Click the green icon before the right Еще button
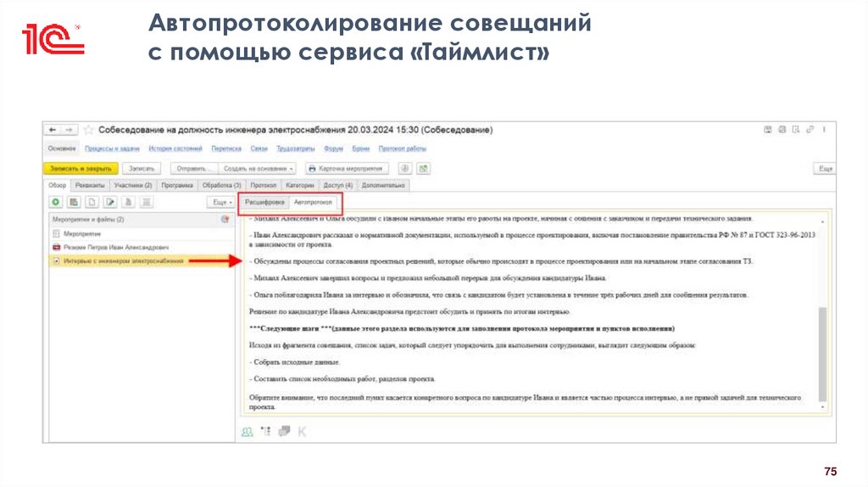This screenshot has height=487, width=868. click(x=424, y=169)
